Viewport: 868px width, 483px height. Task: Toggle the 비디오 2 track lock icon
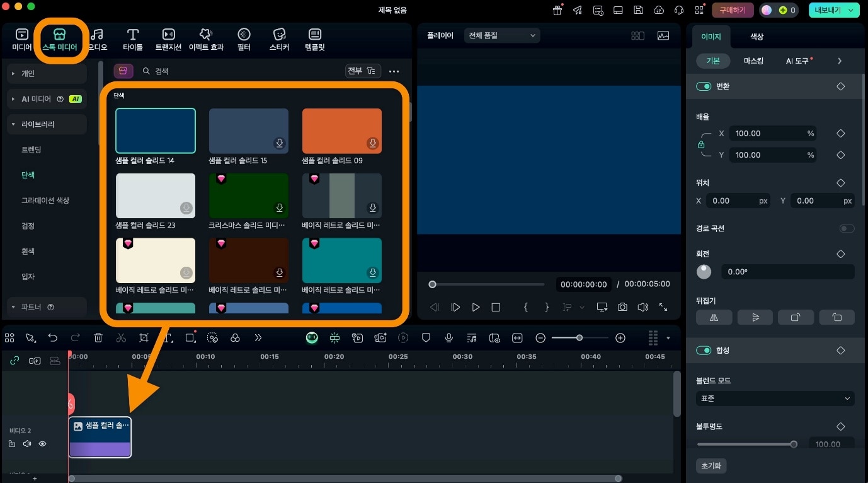(x=12, y=444)
